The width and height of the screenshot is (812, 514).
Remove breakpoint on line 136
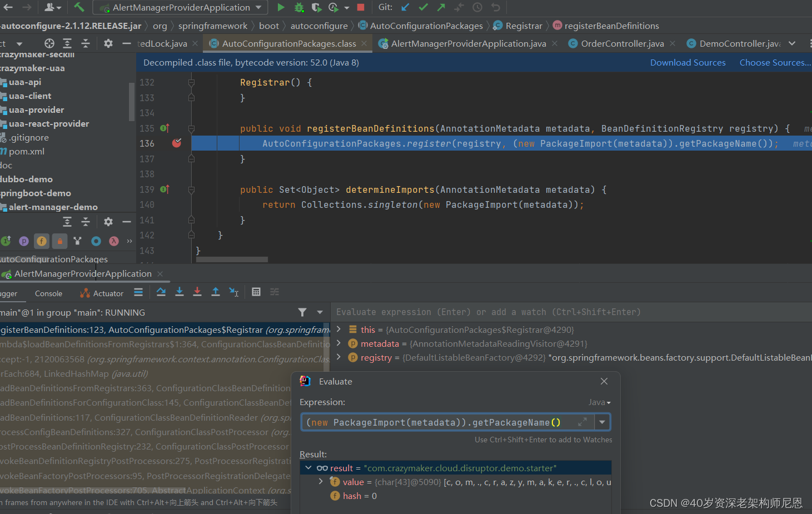coord(177,143)
